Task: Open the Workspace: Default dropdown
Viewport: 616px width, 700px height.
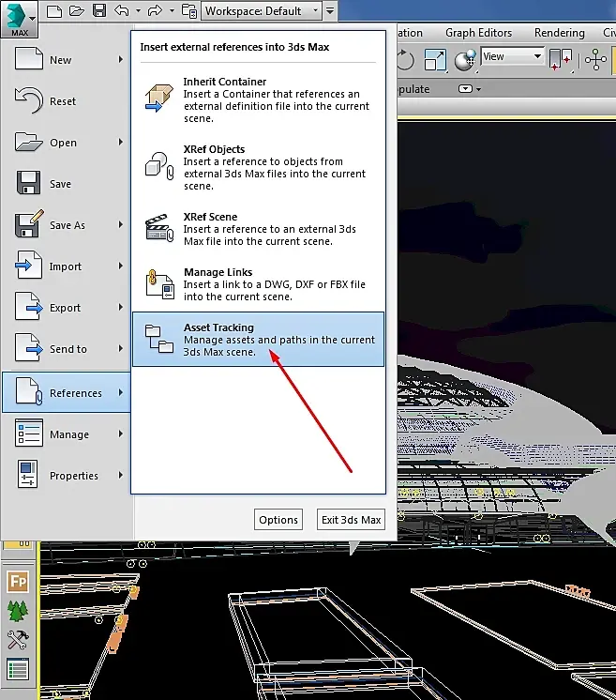Action: click(262, 10)
